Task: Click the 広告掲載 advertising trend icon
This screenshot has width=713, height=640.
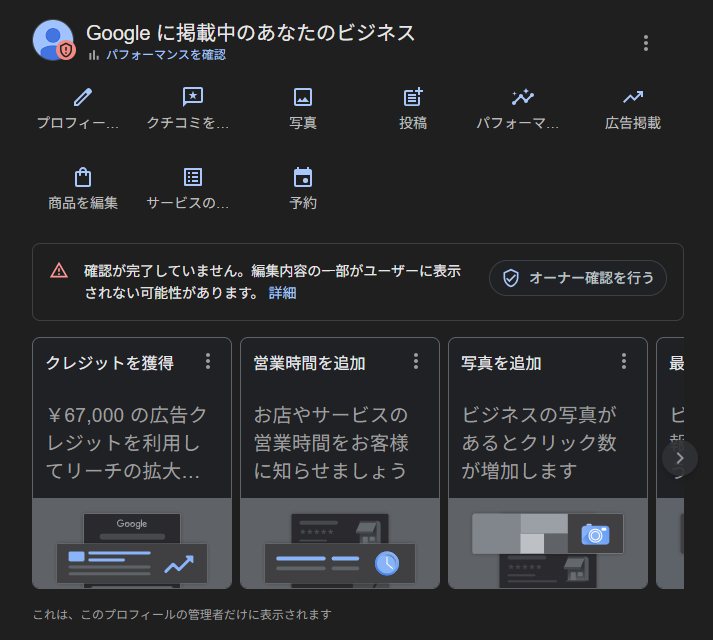Action: pyautogui.click(x=632, y=97)
